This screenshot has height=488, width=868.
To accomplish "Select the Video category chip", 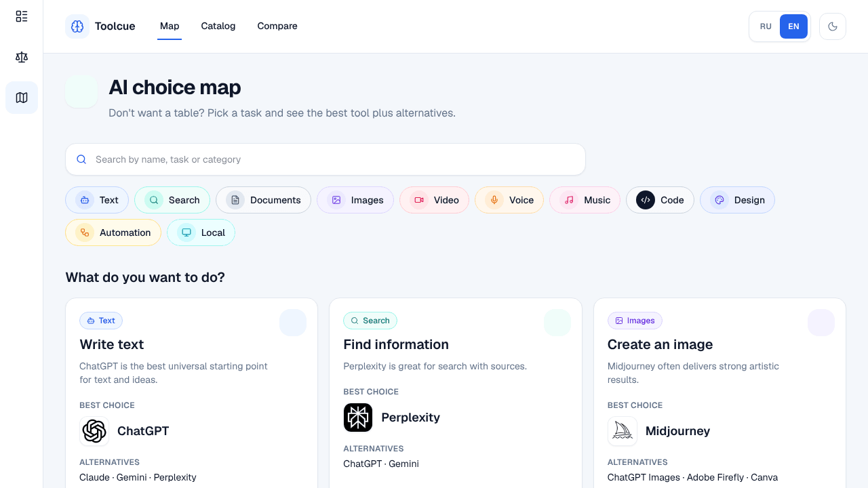I will coord(434,200).
